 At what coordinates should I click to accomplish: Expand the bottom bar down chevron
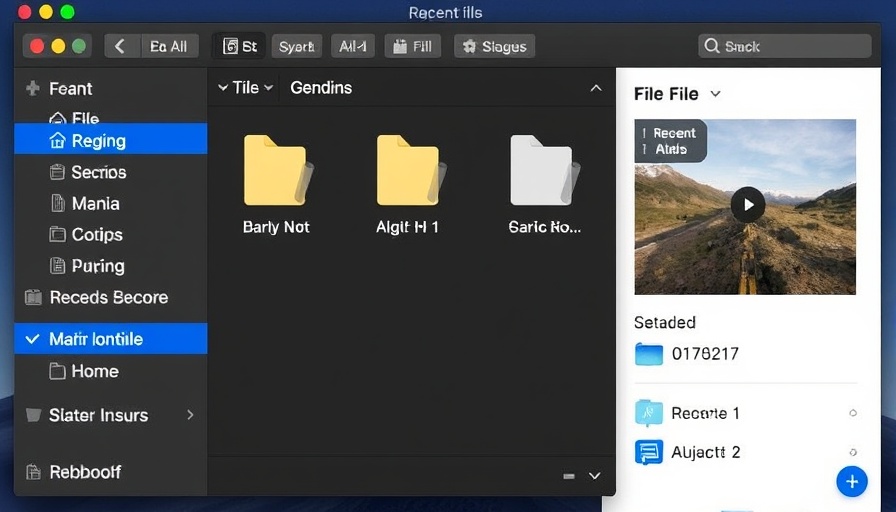[x=594, y=476]
